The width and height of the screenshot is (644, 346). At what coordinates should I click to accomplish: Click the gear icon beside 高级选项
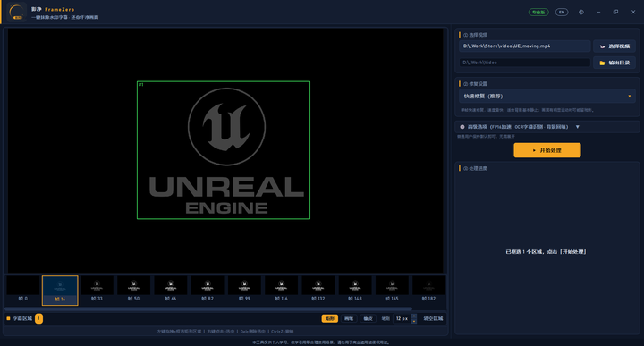coord(462,127)
